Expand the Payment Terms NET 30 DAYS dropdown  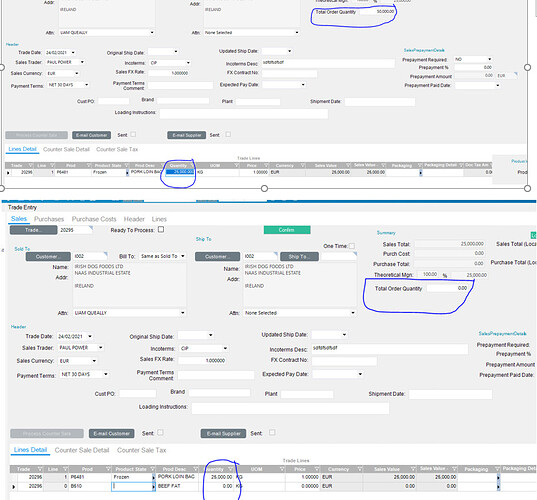point(84,374)
